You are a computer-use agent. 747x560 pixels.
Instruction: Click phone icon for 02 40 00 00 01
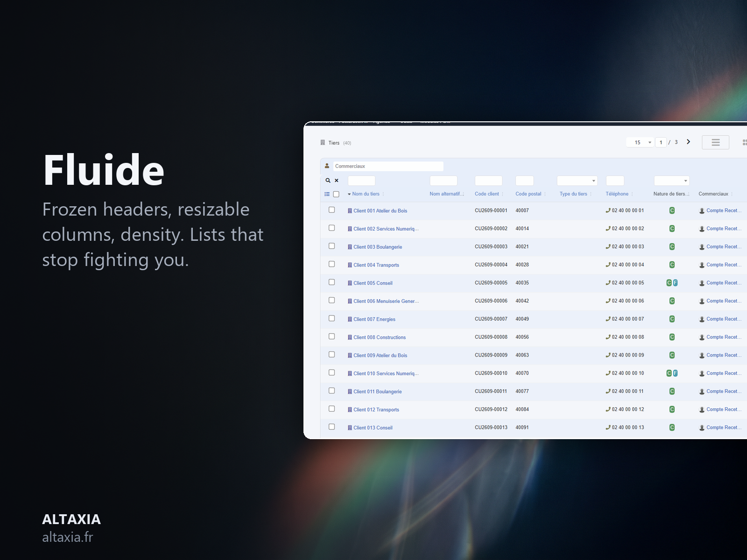tap(608, 210)
